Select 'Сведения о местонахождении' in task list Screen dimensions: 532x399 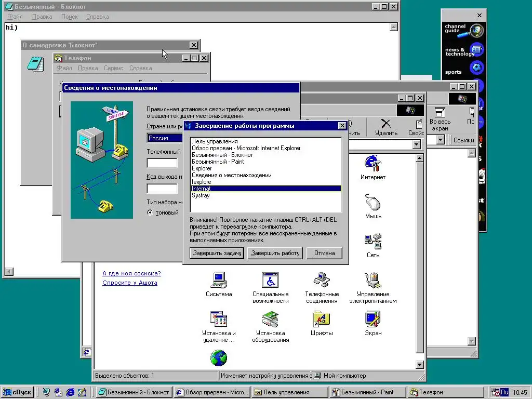tap(265, 176)
